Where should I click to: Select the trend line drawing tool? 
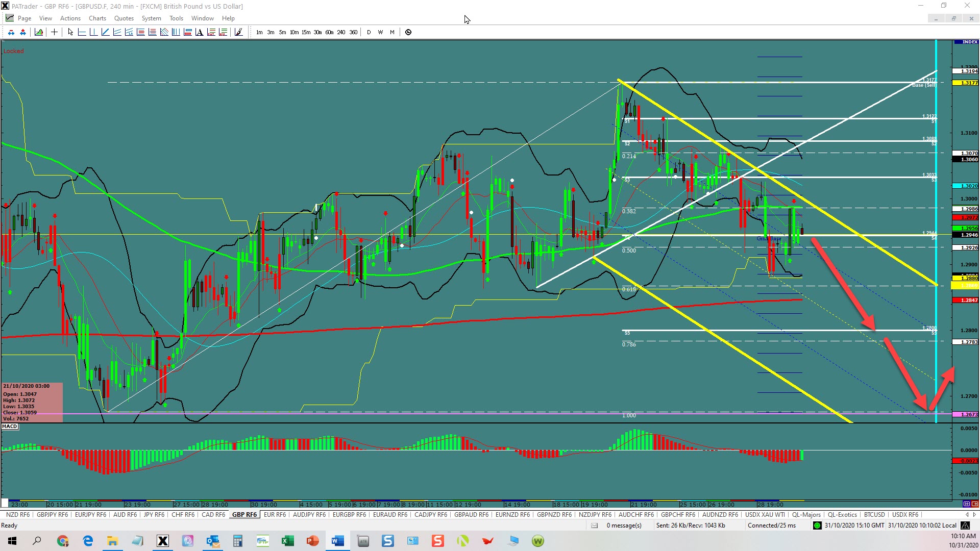click(x=105, y=32)
